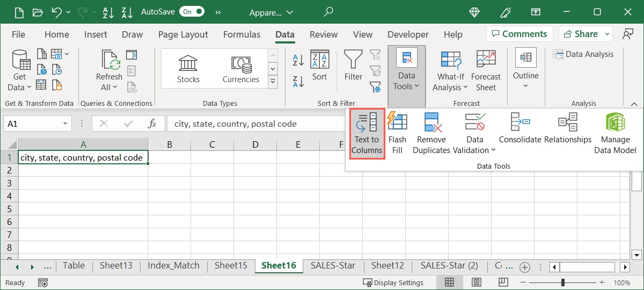Open Data Analysis add-in
The image size is (644, 290).
[x=583, y=54]
